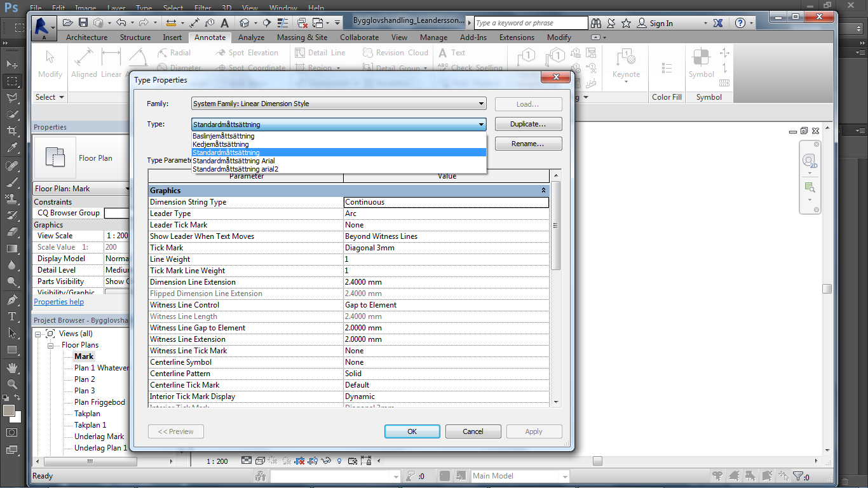Select the Lasso tool
This screenshot has height=488, width=868.
pyautogui.click(x=12, y=98)
